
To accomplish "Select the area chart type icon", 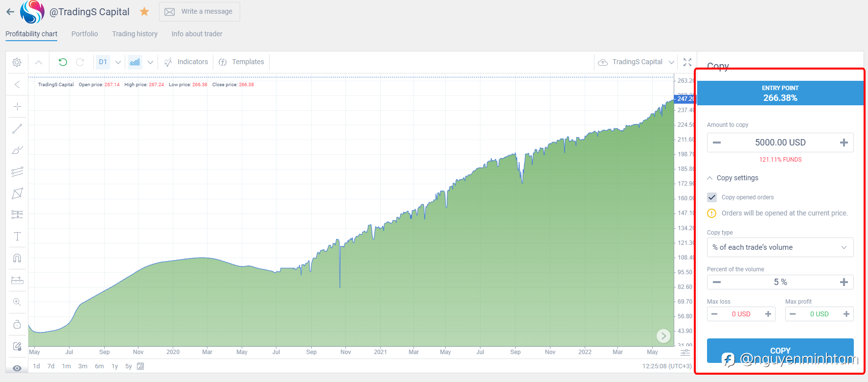I will 135,62.
